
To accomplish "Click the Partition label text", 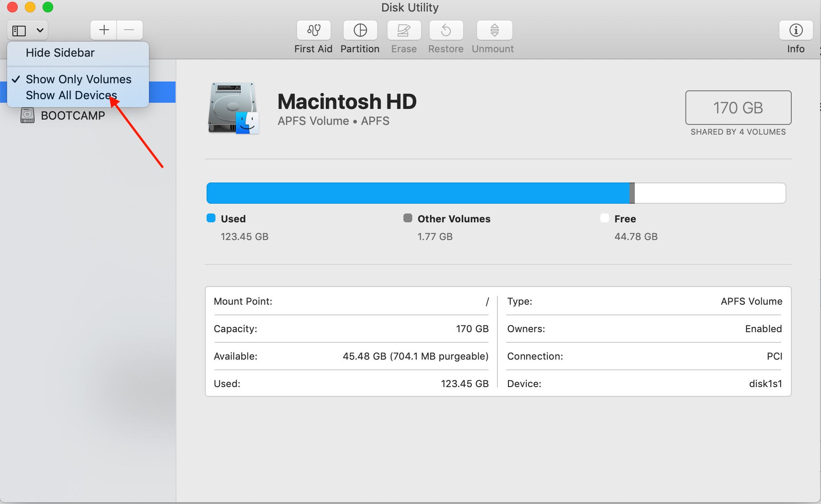I will (x=360, y=49).
